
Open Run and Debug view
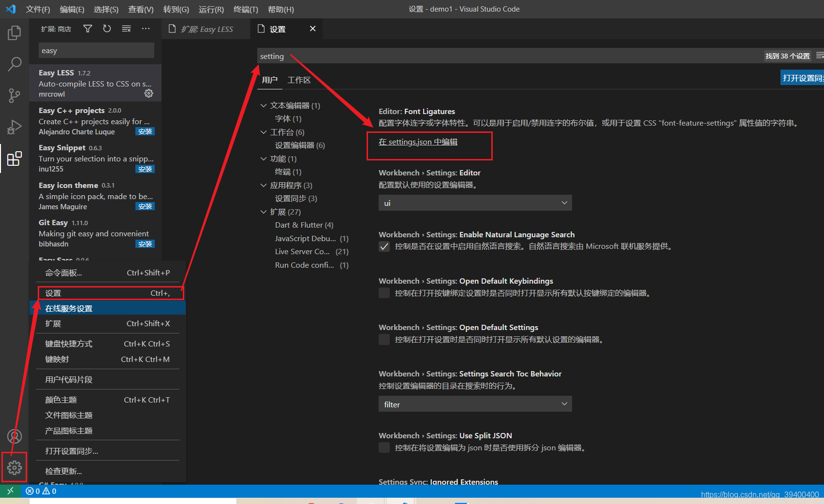[15, 127]
